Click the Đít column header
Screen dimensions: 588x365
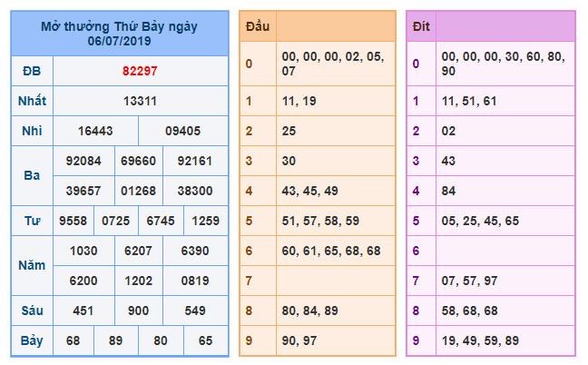(421, 27)
